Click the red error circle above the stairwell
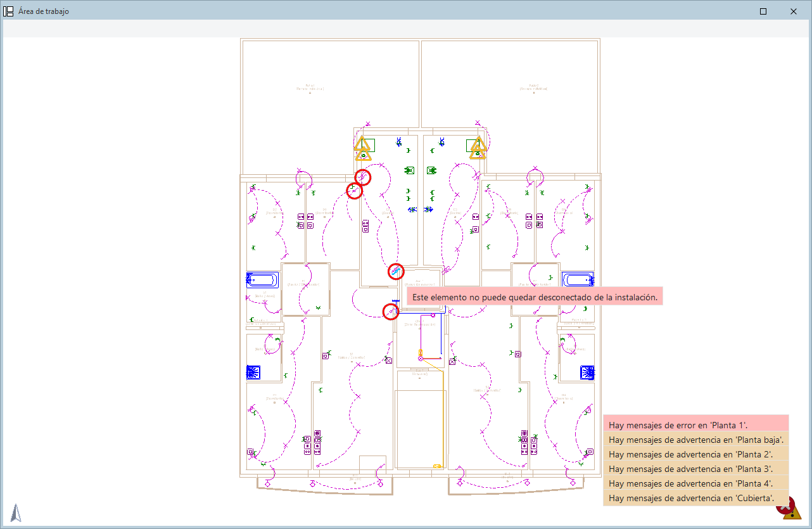The width and height of the screenshot is (812, 529). pyautogui.click(x=396, y=271)
